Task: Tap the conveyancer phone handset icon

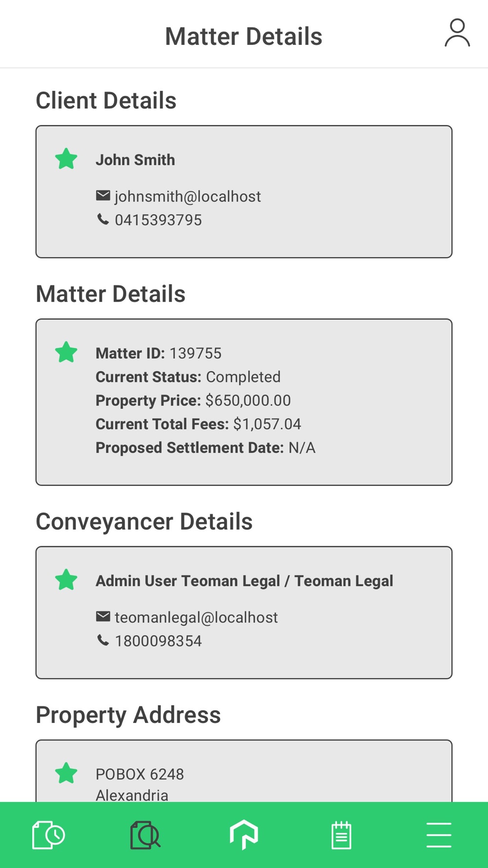Action: pos(103,640)
